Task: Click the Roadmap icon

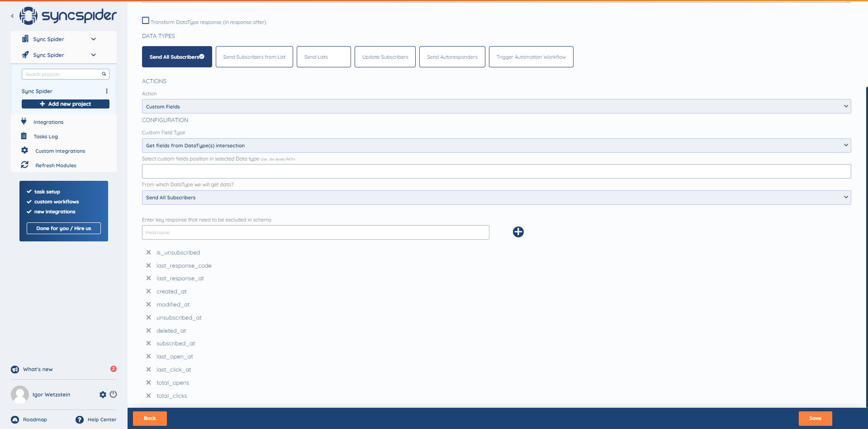Action: tap(15, 420)
